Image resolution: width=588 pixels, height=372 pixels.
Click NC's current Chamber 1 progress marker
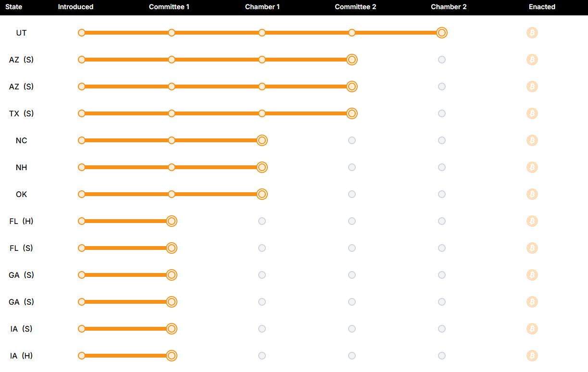coord(262,140)
